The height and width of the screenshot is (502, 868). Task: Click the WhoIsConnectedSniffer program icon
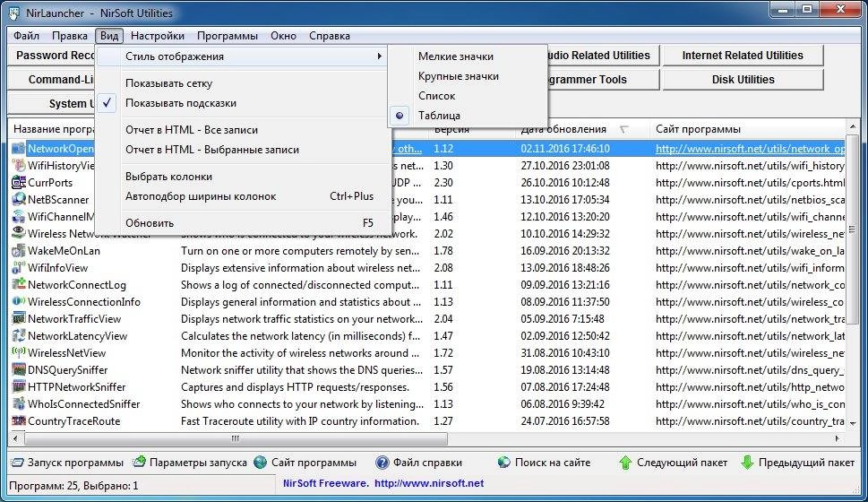coord(19,404)
